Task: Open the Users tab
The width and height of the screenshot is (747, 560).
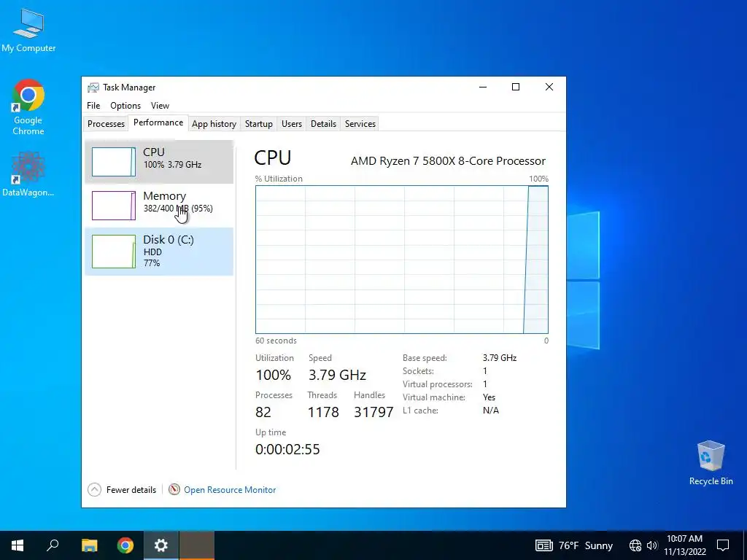Action: 292,124
